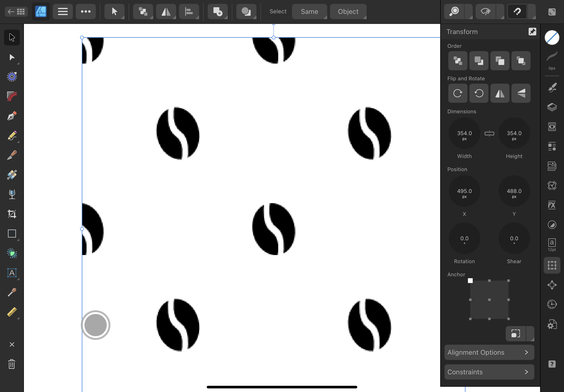Toggle the aspect ratio link

(489, 133)
